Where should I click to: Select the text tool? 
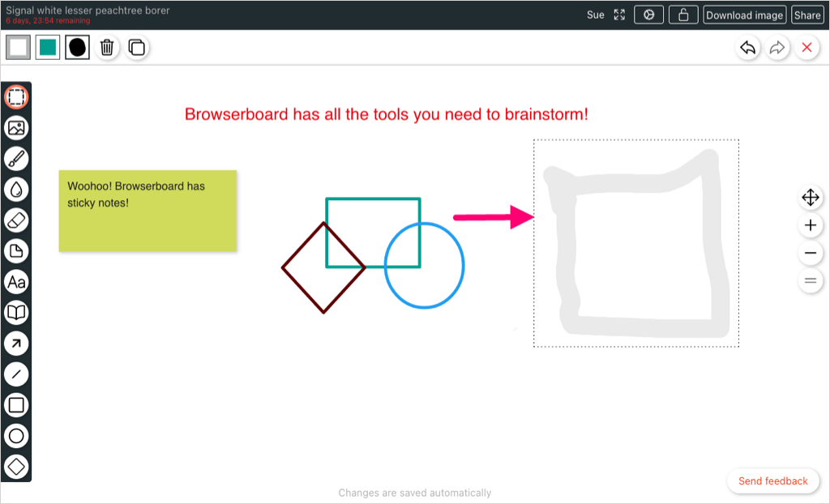(x=16, y=282)
